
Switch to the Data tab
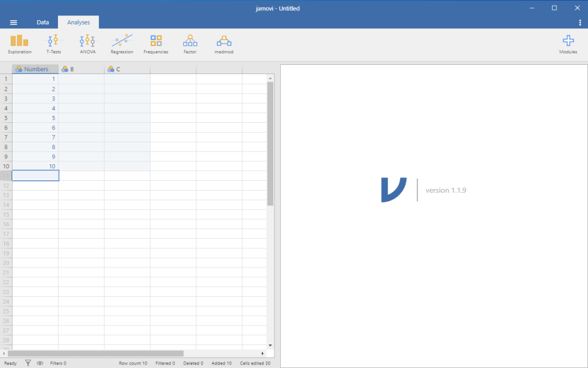(42, 22)
